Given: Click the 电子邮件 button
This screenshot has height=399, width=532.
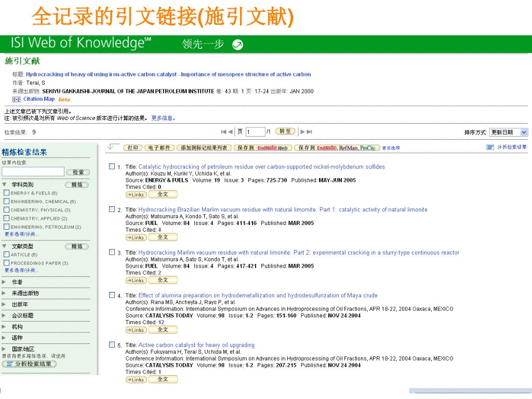Looking at the screenshot, I should click(x=159, y=148).
